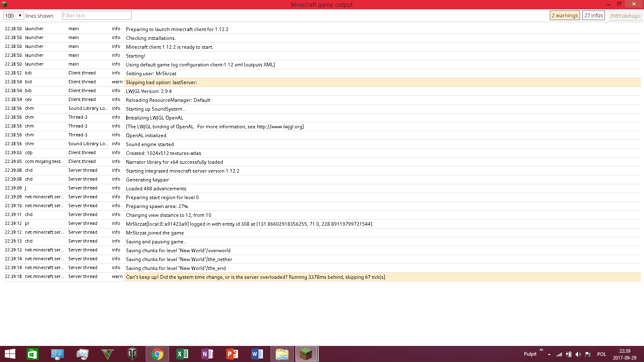The width and height of the screenshot is (644, 362).
Task: Launch the Windows Store from the taskbar
Action: pos(33,354)
